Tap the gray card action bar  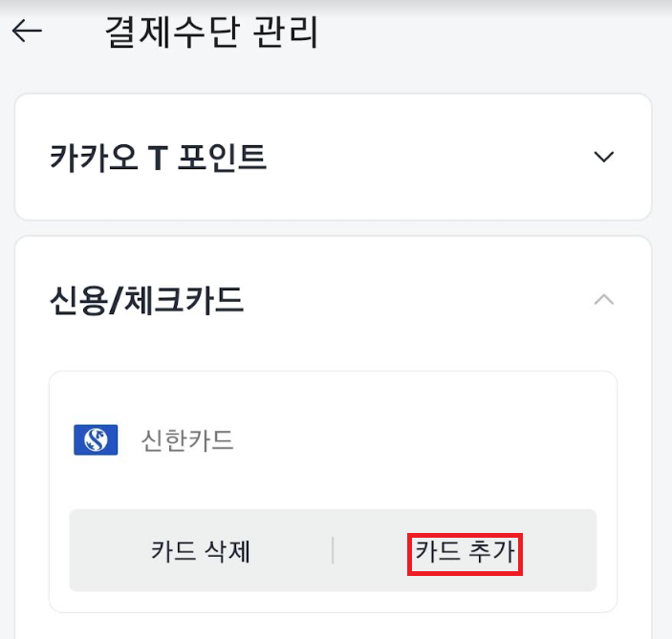333,550
